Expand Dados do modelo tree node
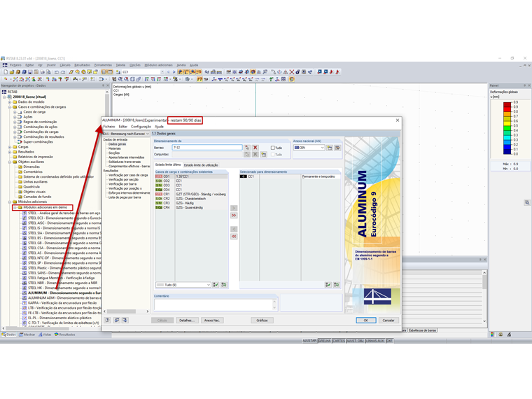This screenshot has height=399, width=532. click(x=10, y=101)
